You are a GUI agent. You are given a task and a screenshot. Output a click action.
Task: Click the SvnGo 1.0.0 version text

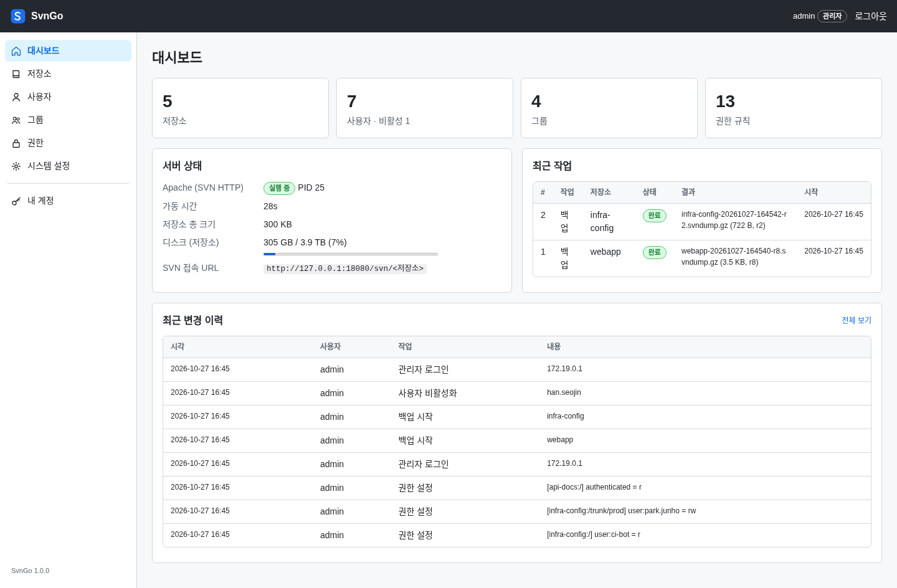tap(30, 571)
